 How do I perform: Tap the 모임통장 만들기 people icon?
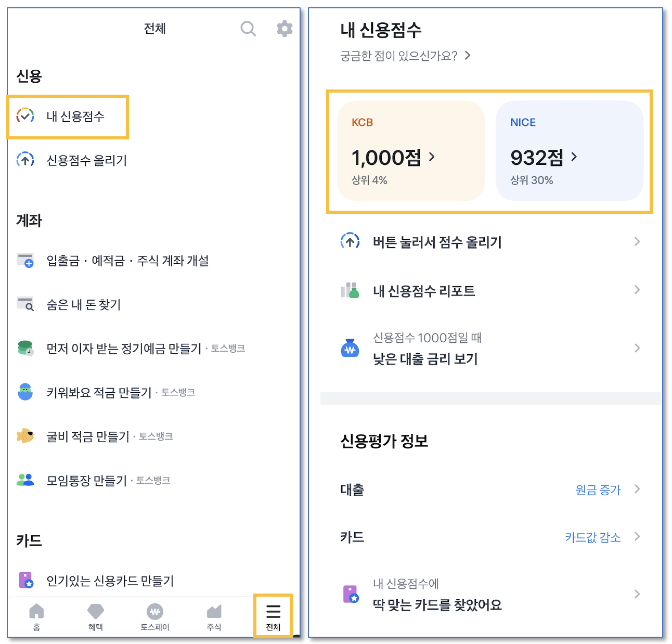pos(25,479)
